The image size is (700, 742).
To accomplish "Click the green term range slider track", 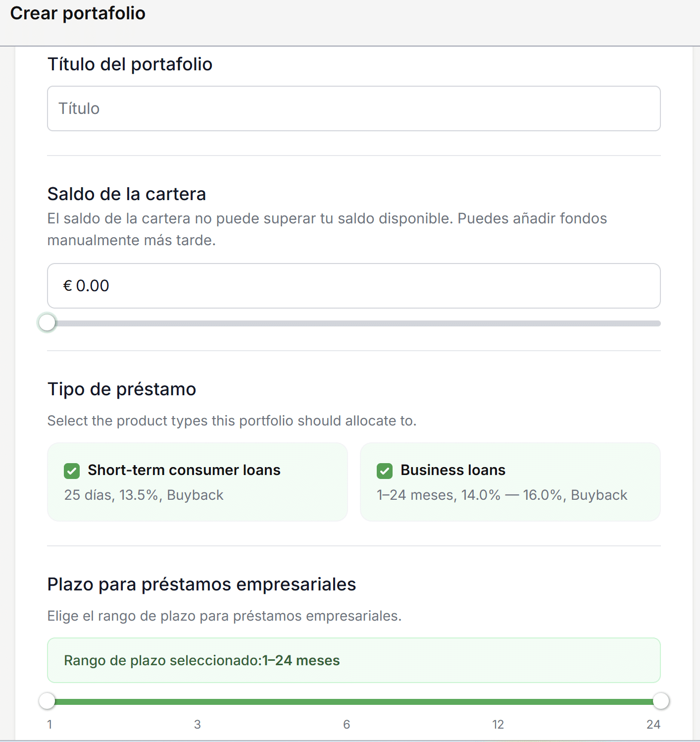I will click(x=354, y=701).
